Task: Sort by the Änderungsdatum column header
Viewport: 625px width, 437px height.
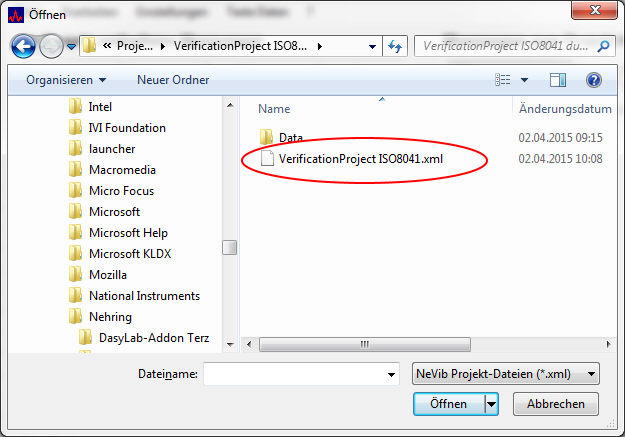Action: tap(564, 108)
